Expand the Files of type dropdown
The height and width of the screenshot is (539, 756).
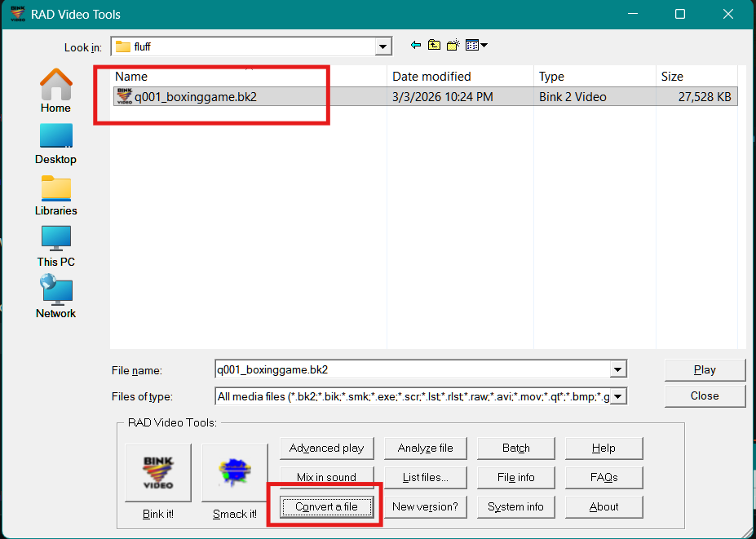coord(617,397)
